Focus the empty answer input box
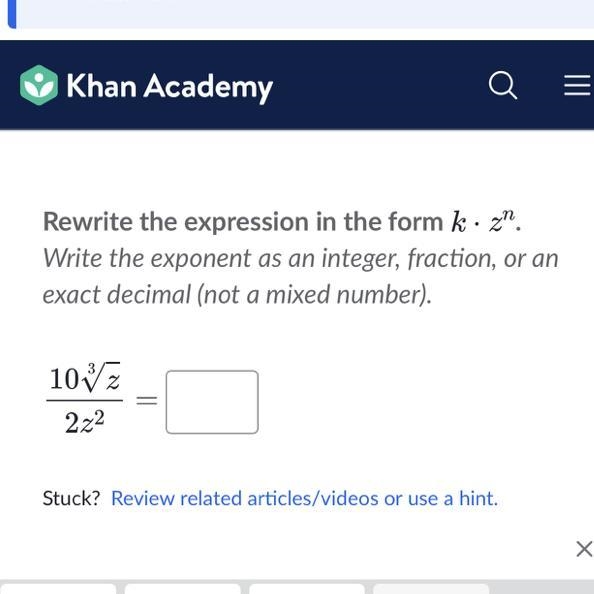Viewport: 594px width, 594px height. 212,402
